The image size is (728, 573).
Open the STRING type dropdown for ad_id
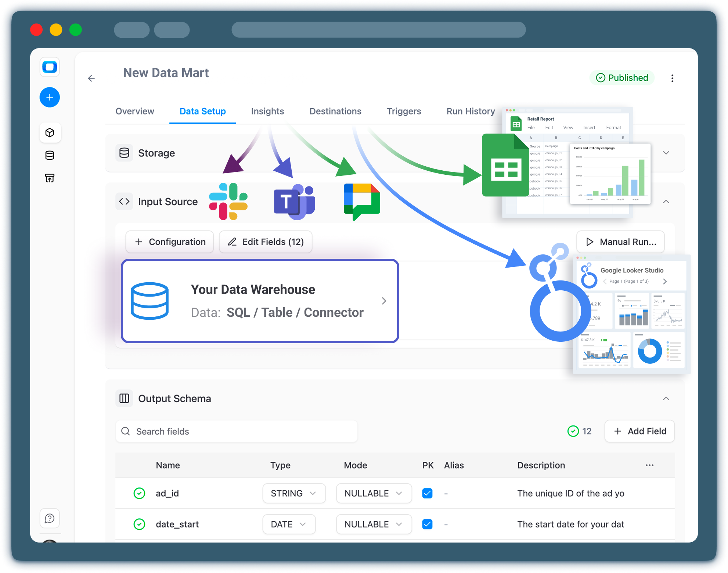click(x=294, y=493)
